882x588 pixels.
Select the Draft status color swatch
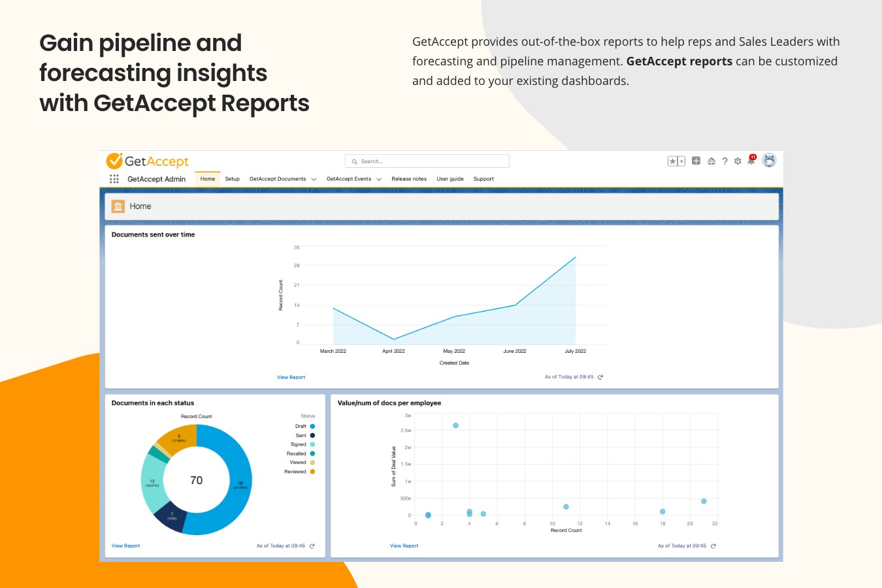(x=312, y=426)
